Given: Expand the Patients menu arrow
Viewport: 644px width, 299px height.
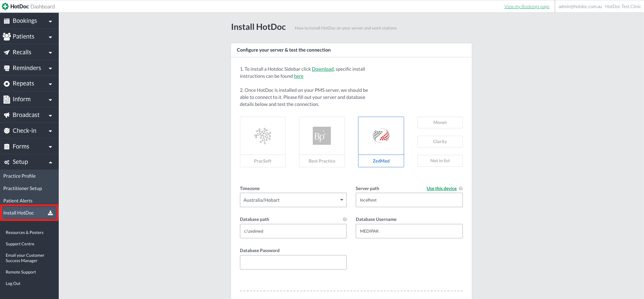Looking at the screenshot, I should click(50, 37).
